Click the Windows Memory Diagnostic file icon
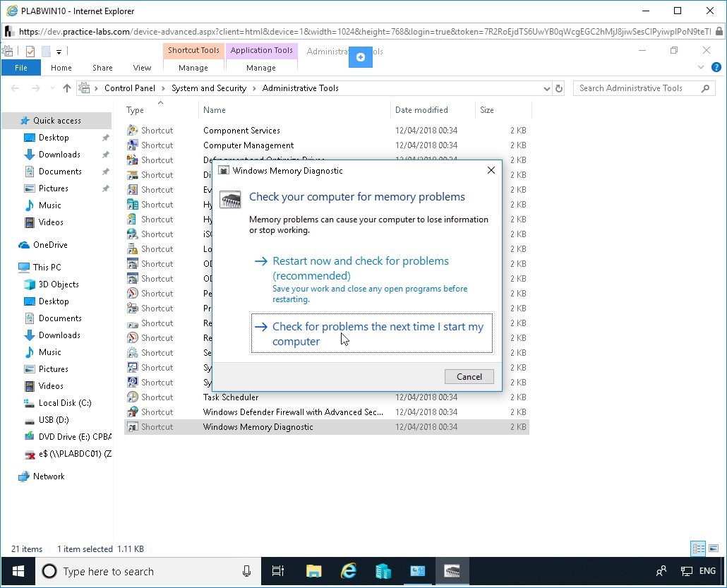The height and width of the screenshot is (588, 727). (x=132, y=426)
